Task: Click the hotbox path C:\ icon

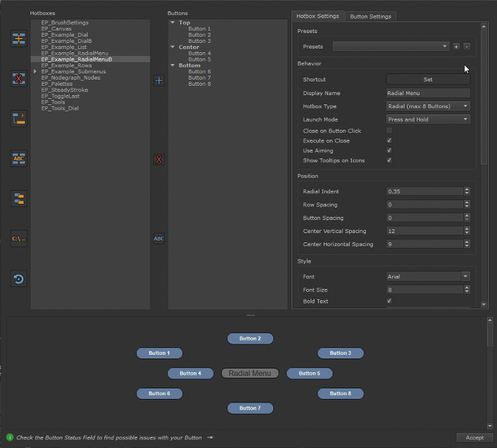Action: pos(19,239)
